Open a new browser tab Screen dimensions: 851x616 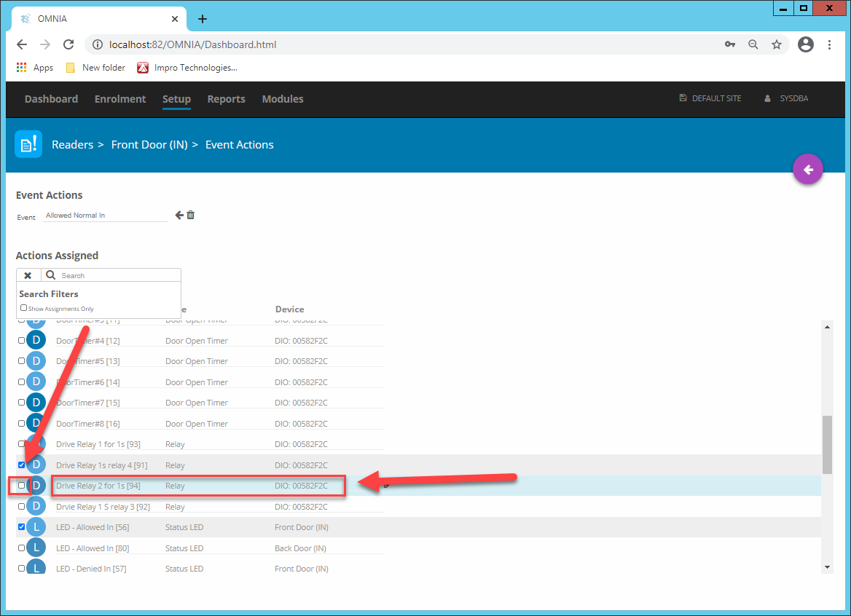(x=203, y=19)
